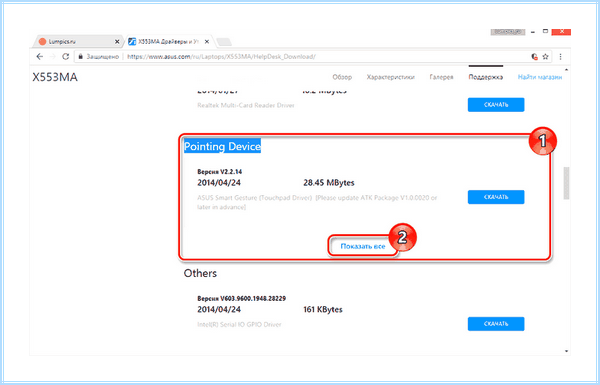Open a new tab

(x=224, y=41)
